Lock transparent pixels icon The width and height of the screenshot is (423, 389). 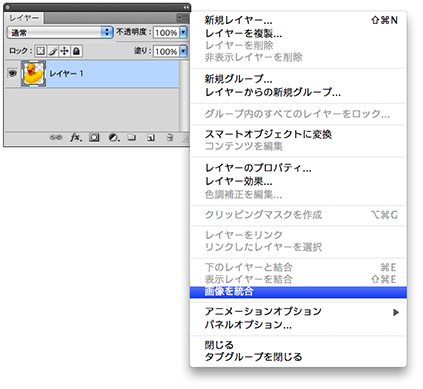[x=40, y=51]
